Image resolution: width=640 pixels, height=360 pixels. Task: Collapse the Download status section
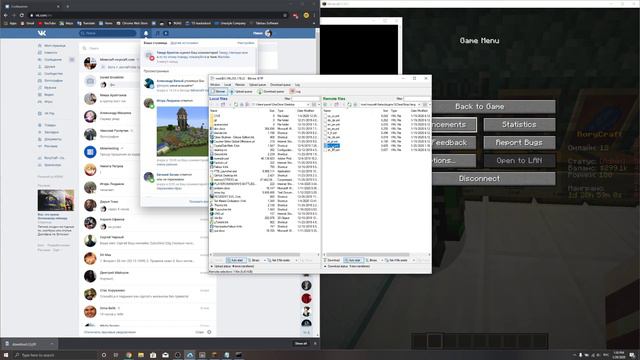325,266
